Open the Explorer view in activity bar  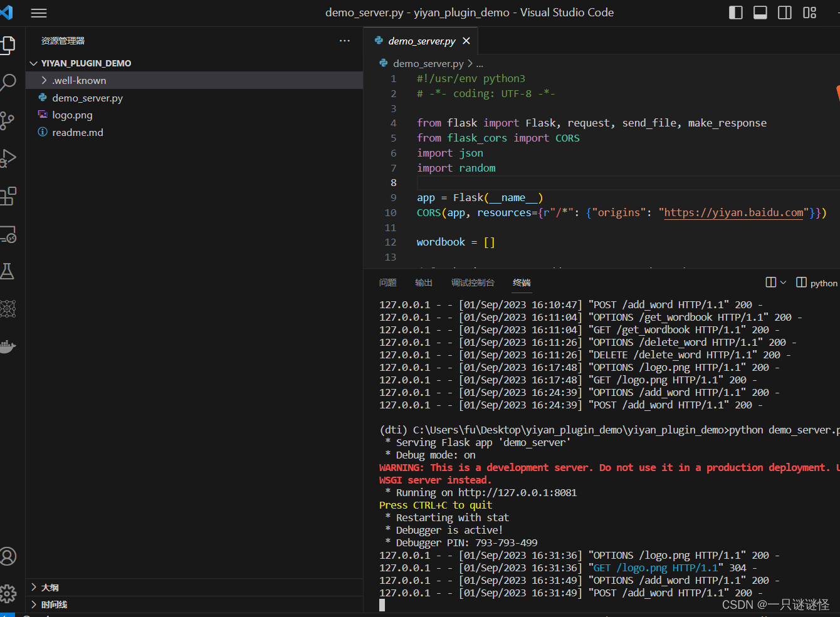[8, 45]
